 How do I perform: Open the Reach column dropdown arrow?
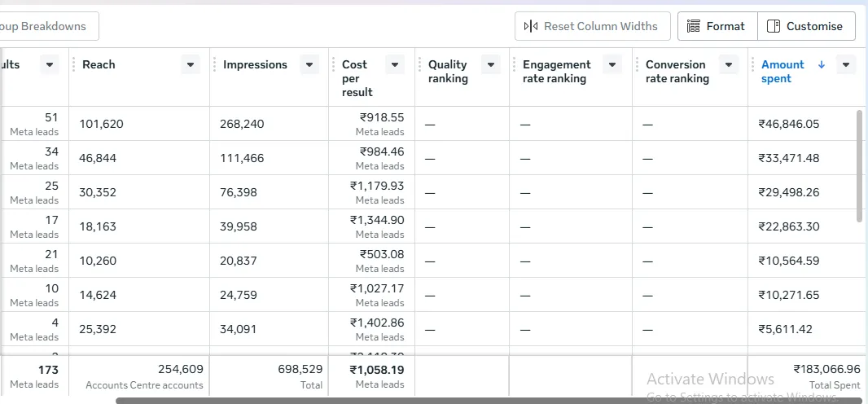(191, 64)
